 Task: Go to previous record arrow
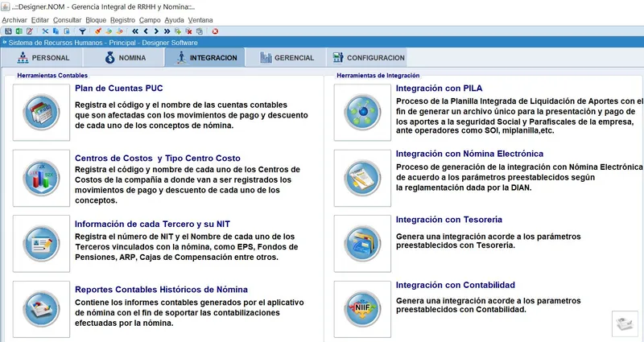tap(146, 31)
